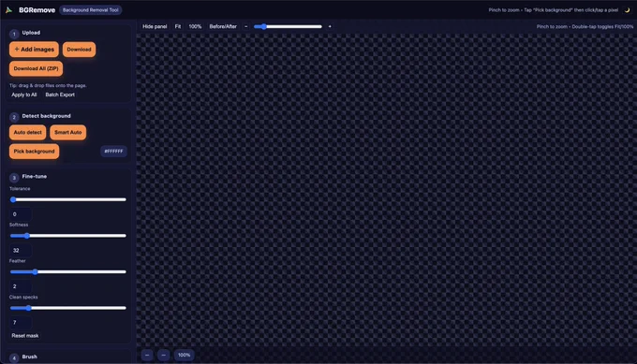Click the Clean specks label
Screen dimensions: 637x364
23,297
